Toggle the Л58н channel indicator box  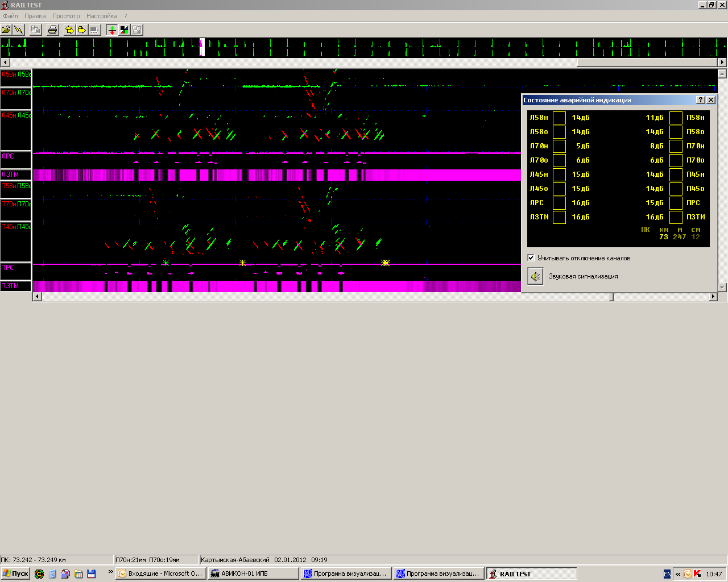(x=560, y=118)
